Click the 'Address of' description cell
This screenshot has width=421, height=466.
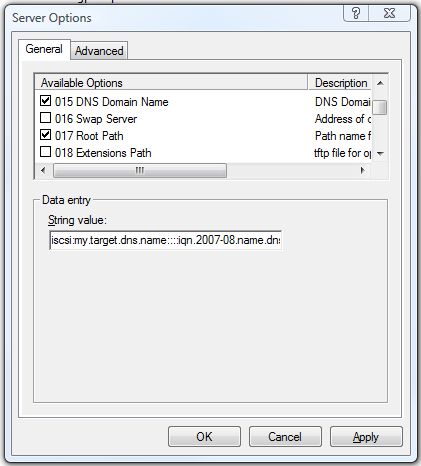tap(343, 119)
